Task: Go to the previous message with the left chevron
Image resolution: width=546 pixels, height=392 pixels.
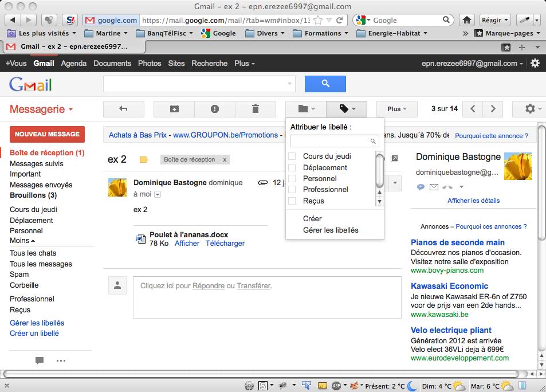Action: pos(473,109)
